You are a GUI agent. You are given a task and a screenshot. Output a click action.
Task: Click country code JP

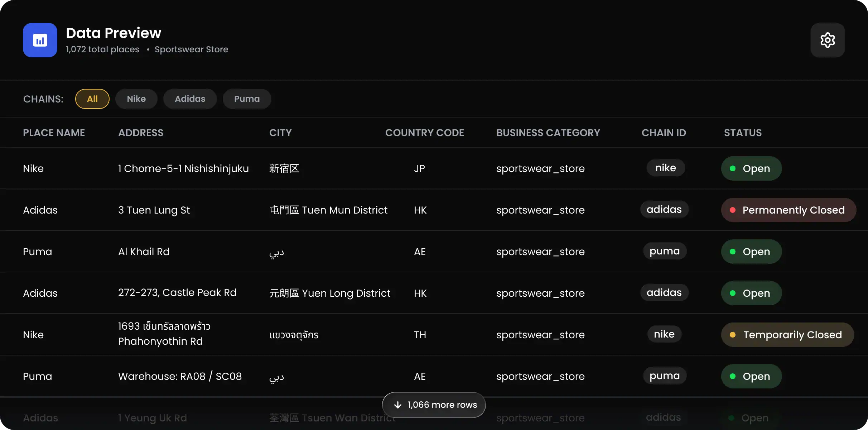pyautogui.click(x=419, y=168)
